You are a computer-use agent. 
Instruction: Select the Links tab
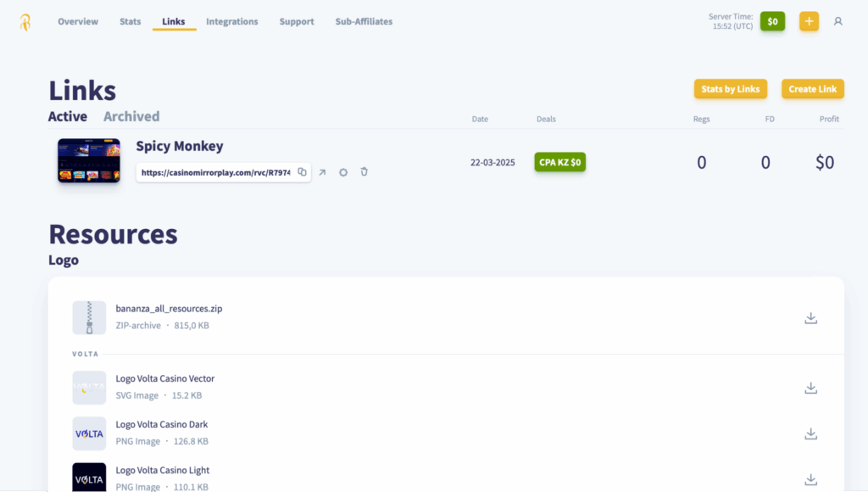pyautogui.click(x=174, y=21)
